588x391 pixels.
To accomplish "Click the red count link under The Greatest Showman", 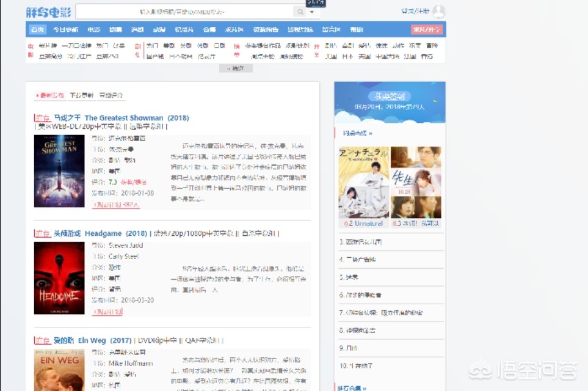I will point(116,205).
